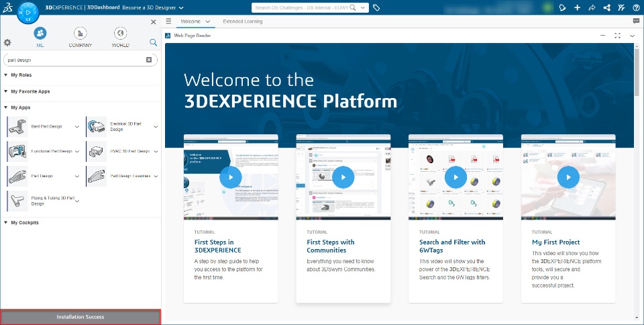This screenshot has height=325, width=644.
Task: Collapse the My Cockpits section
Action: point(6,223)
